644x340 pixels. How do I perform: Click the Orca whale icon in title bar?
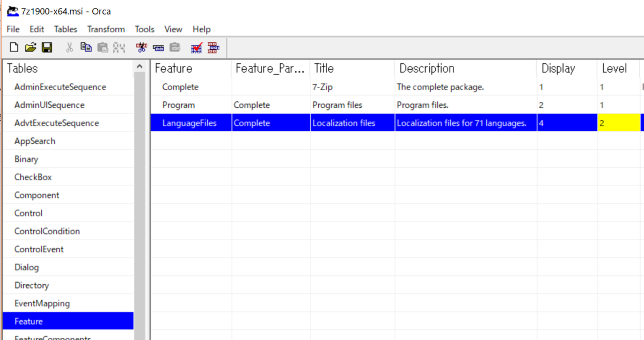coord(12,11)
